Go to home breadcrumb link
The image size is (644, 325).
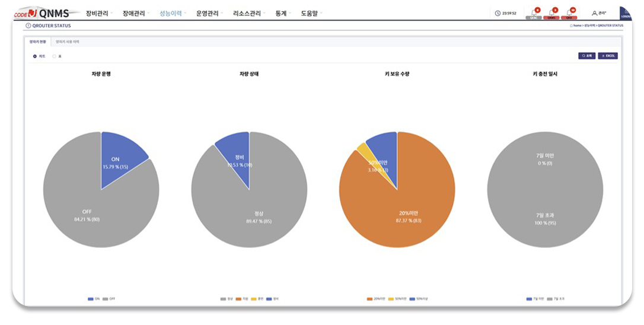pos(578,26)
